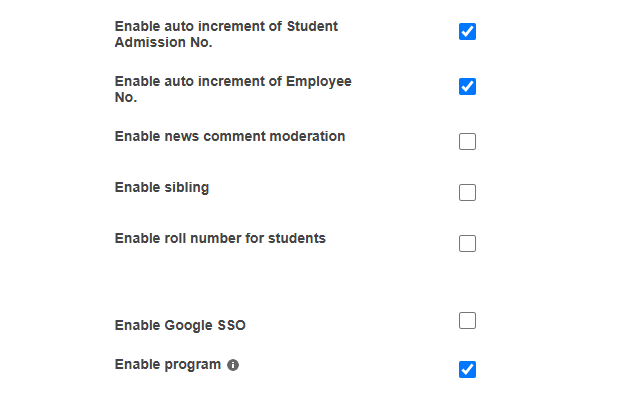Click the 'Enable auto increment of Employee No.' label
Image resolution: width=623 pixels, height=404 pixels.
click(233, 89)
